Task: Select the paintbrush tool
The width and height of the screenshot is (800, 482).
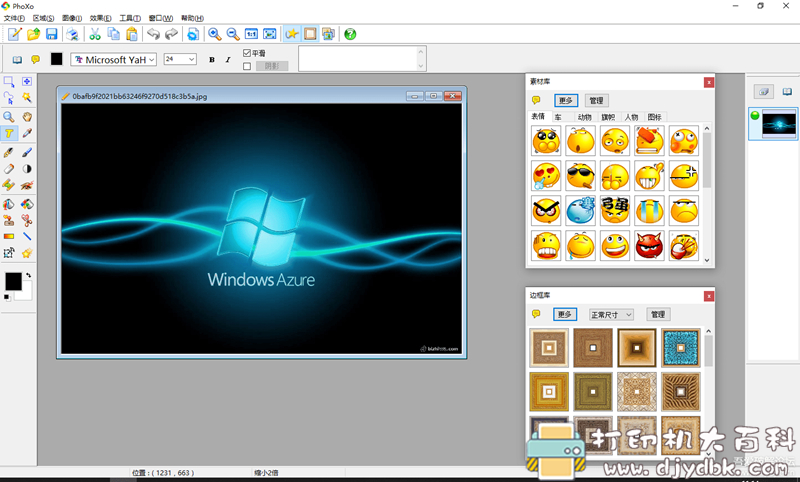Action: (27, 152)
